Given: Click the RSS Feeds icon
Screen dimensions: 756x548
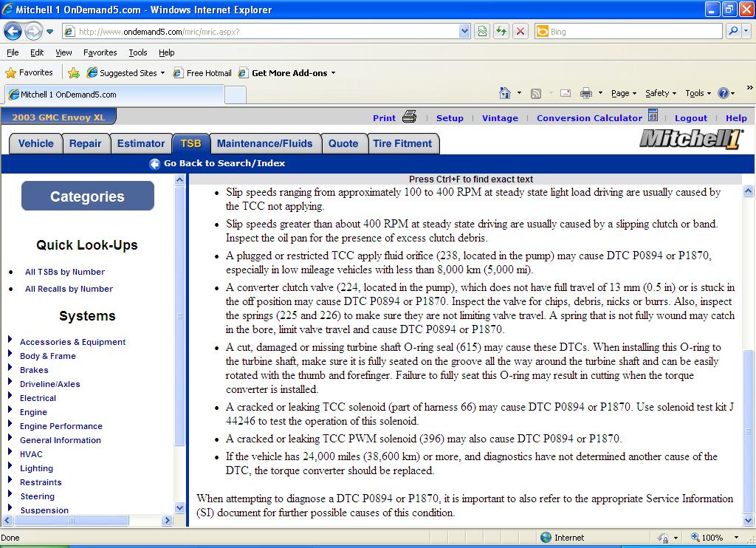Looking at the screenshot, I should (x=536, y=94).
